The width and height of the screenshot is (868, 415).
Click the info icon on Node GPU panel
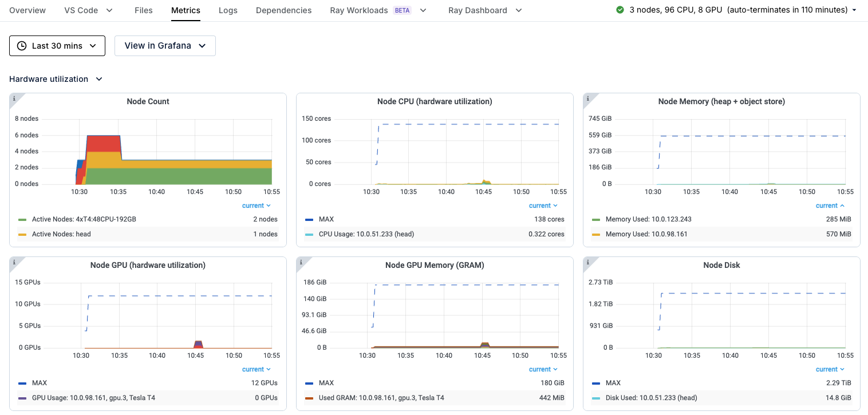click(14, 262)
